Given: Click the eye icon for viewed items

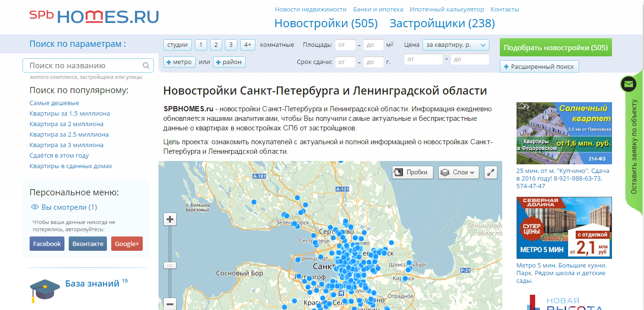Looking at the screenshot, I should pyautogui.click(x=34, y=207).
